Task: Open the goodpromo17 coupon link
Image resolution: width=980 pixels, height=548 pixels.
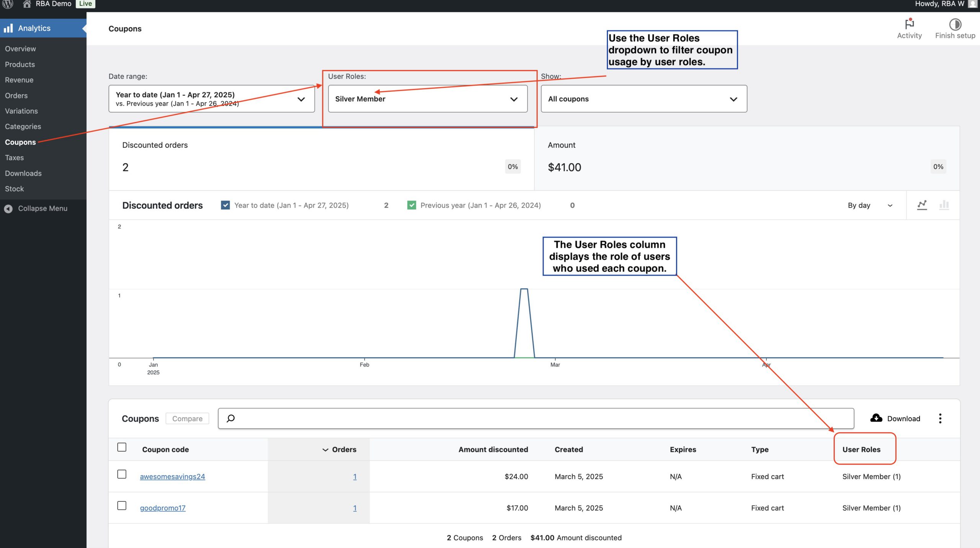Action: coord(163,508)
